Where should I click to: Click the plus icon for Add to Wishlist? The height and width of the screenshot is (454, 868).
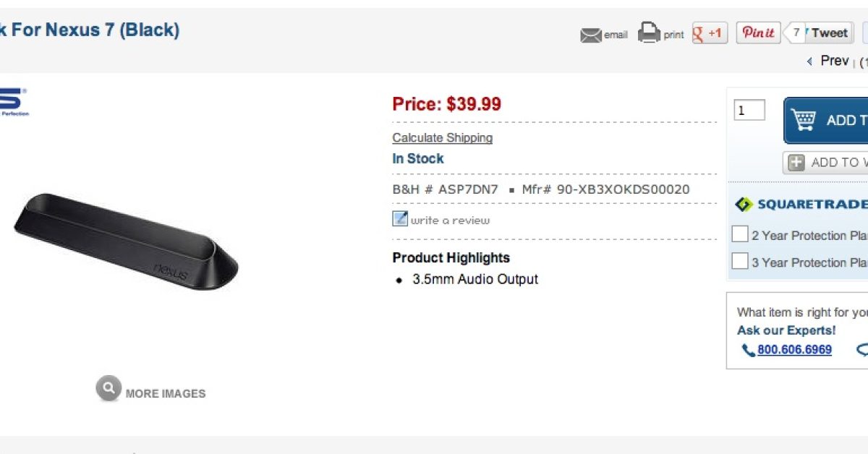(x=796, y=163)
